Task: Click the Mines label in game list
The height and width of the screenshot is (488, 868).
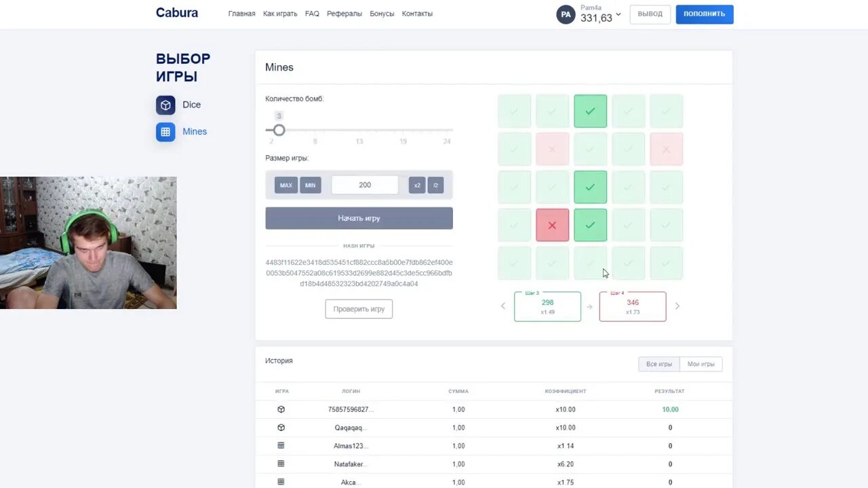Action: [x=195, y=131]
